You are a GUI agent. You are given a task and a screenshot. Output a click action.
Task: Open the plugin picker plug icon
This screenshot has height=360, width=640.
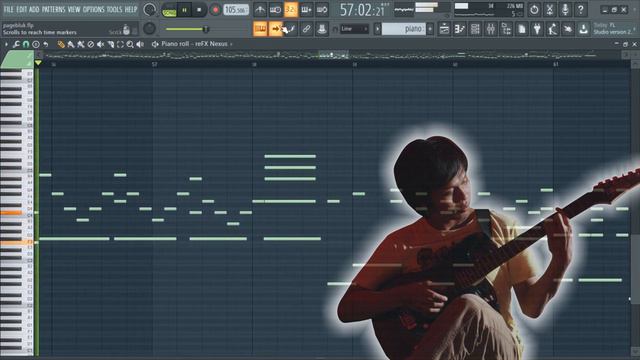click(x=537, y=29)
